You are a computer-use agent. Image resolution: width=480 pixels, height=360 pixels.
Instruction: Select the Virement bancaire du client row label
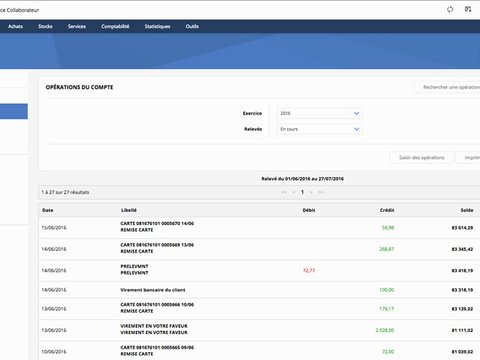153,290
